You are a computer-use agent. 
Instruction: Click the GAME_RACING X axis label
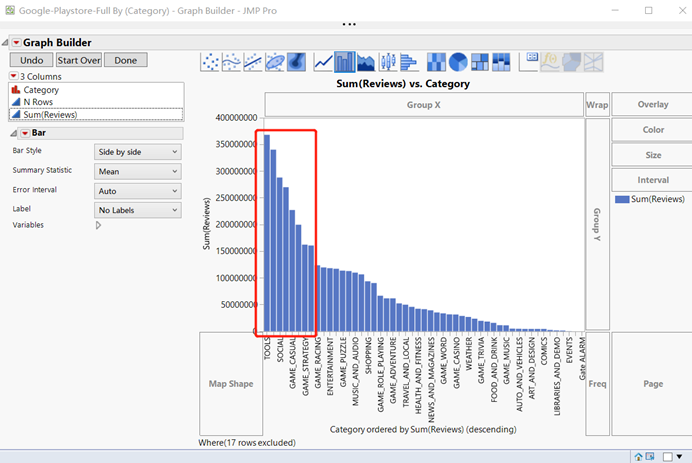[x=318, y=363]
